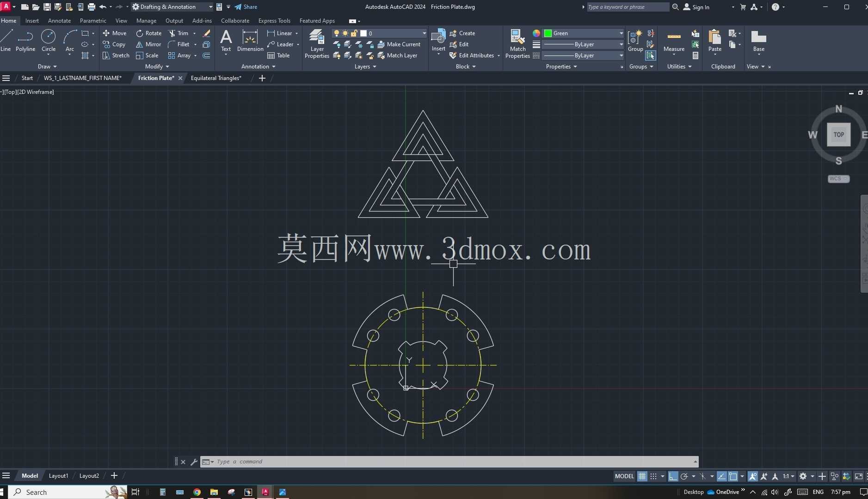Open the Annotate ribbon tab
868x499 pixels.
click(x=59, y=21)
